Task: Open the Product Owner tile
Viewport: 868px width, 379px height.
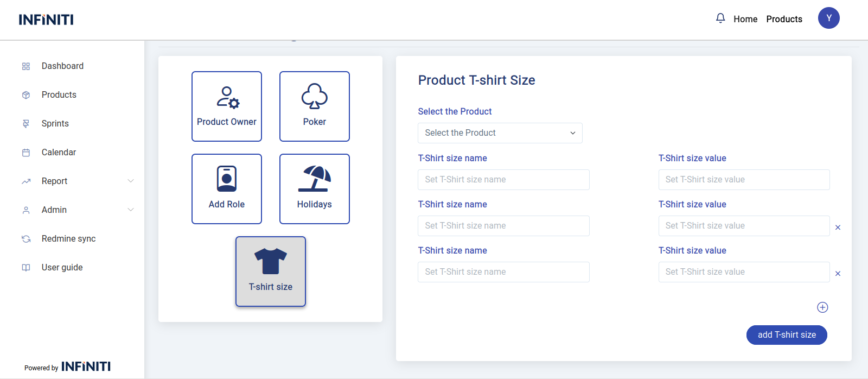Action: [x=227, y=106]
